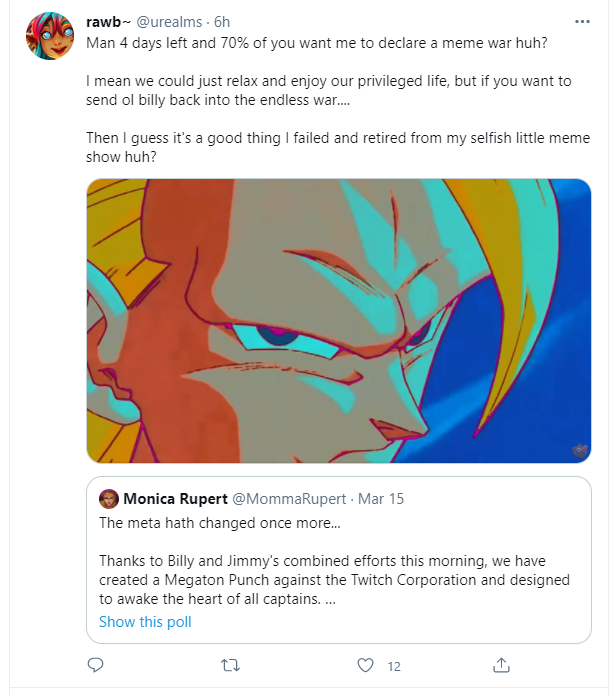Viewport: 614px width, 696px height.
Task: Open the 6h timestamp permalink
Action: click(222, 22)
